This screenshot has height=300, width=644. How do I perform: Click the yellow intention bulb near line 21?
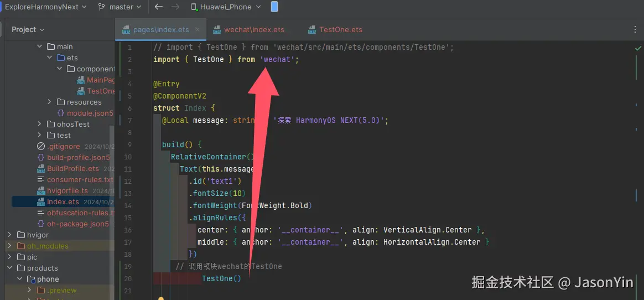[161, 298]
